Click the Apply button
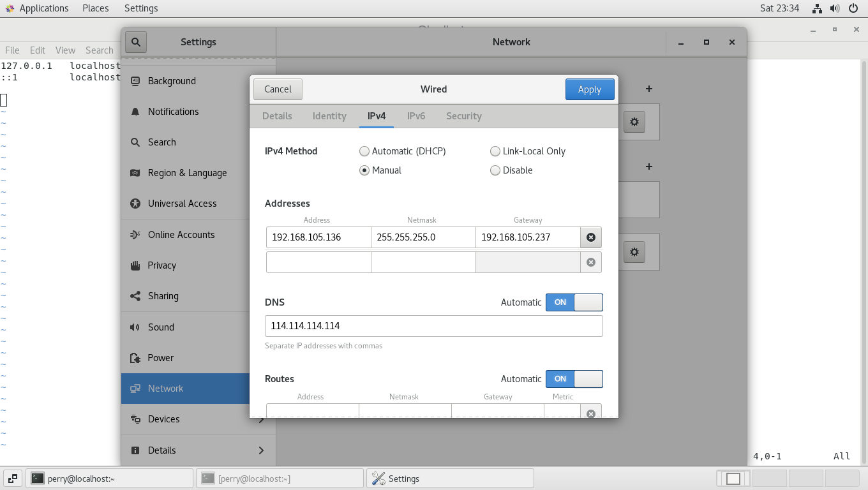The height and width of the screenshot is (490, 868). coord(589,89)
